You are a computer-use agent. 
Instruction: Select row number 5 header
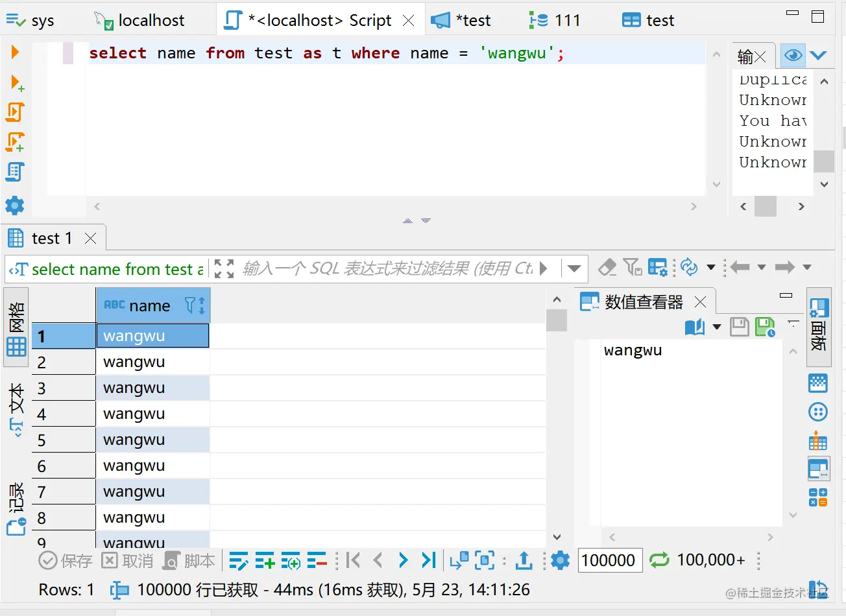tap(64, 440)
